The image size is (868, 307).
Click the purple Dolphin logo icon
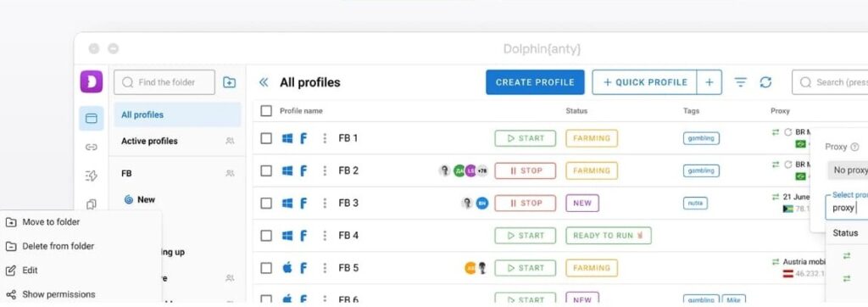click(x=92, y=81)
